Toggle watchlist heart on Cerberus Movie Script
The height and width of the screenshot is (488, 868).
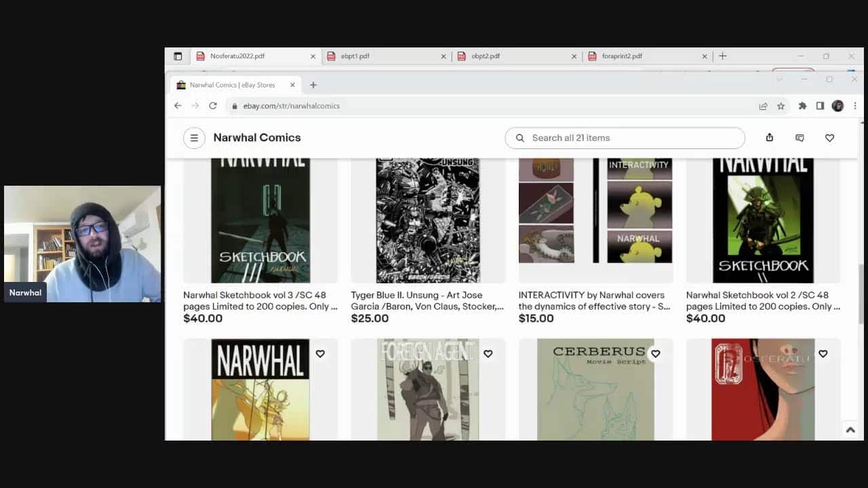[655, 354]
